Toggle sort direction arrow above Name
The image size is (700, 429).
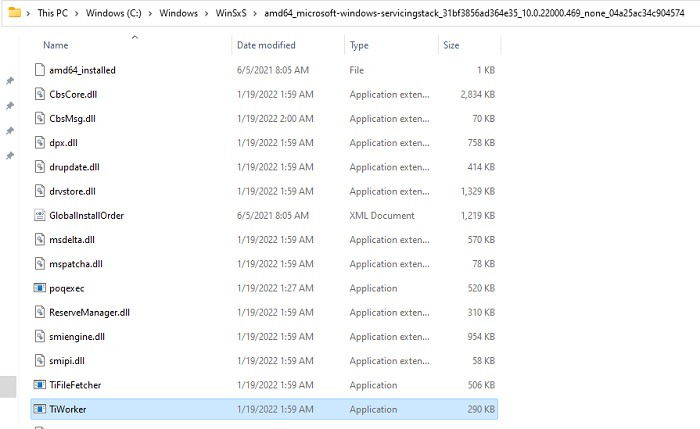(x=135, y=37)
